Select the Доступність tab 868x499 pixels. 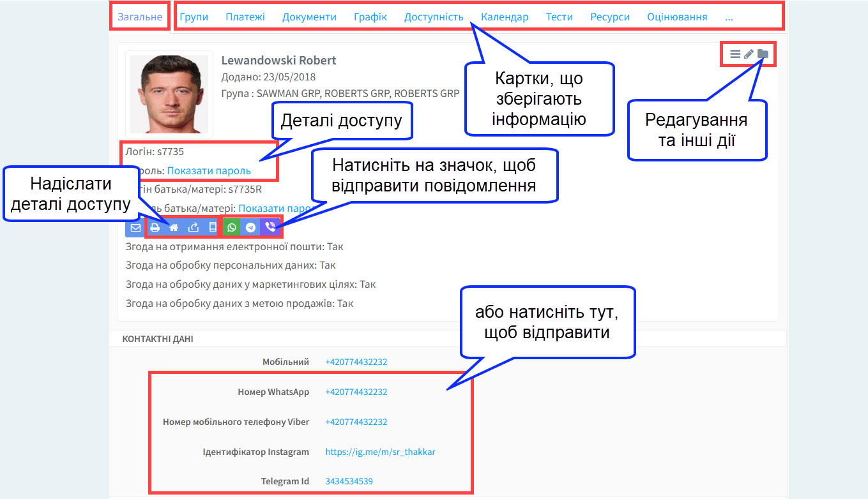point(434,17)
